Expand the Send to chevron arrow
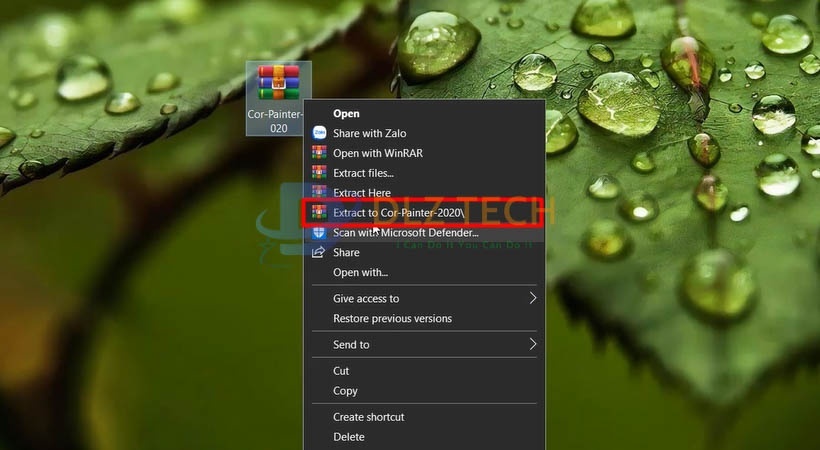Viewport: 820px width, 450px height. click(533, 344)
